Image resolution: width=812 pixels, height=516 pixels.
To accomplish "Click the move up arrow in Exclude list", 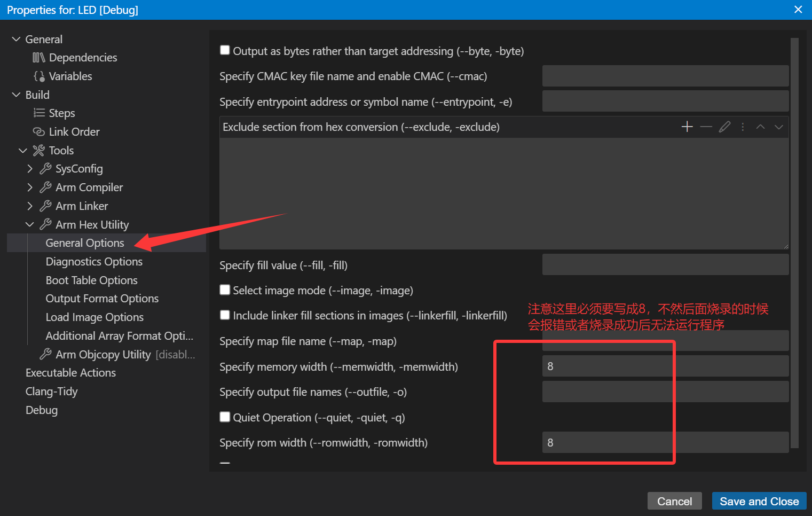I will click(x=760, y=127).
